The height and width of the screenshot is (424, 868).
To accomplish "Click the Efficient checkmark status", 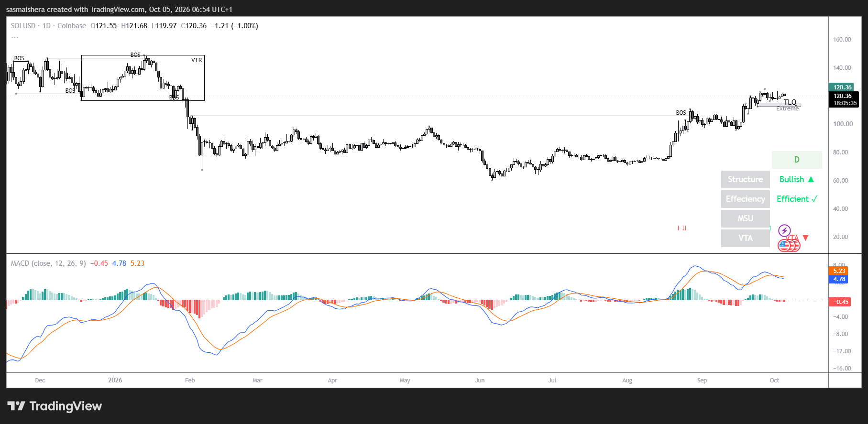I will pyautogui.click(x=797, y=199).
